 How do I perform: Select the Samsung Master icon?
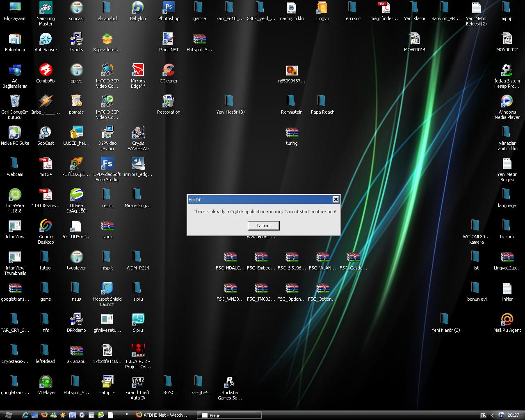point(46,14)
